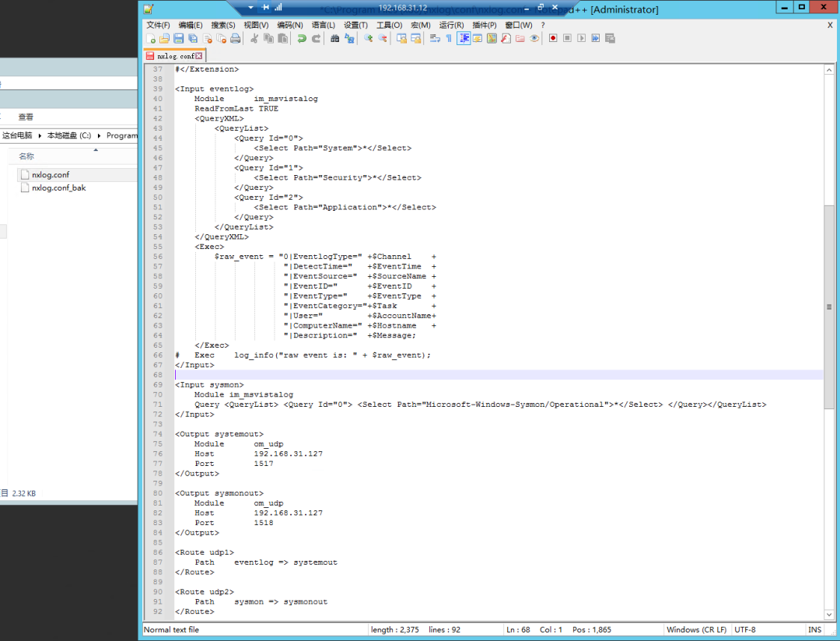
Task: Save the file using the floppy disk icon
Action: (179, 38)
